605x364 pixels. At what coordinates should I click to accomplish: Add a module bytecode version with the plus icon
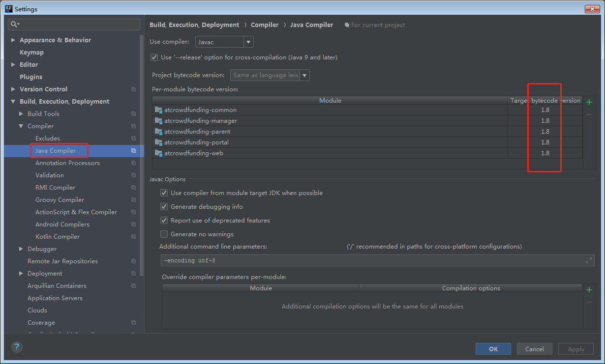[589, 102]
